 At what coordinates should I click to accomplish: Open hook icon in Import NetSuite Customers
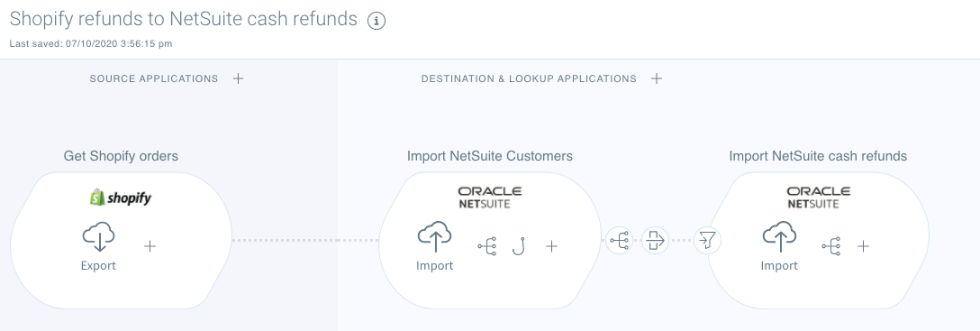coord(518,246)
